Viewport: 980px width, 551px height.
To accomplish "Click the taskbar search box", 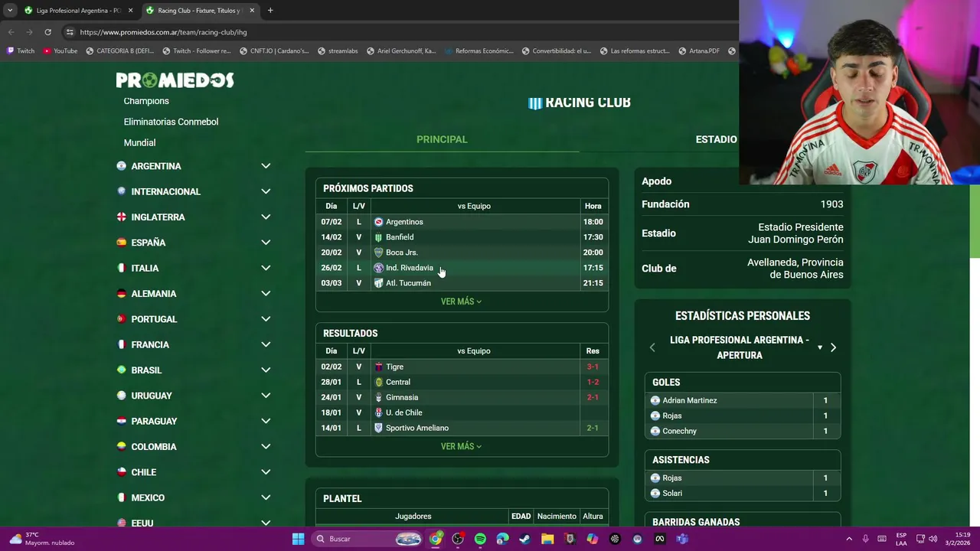I will pyautogui.click(x=369, y=539).
